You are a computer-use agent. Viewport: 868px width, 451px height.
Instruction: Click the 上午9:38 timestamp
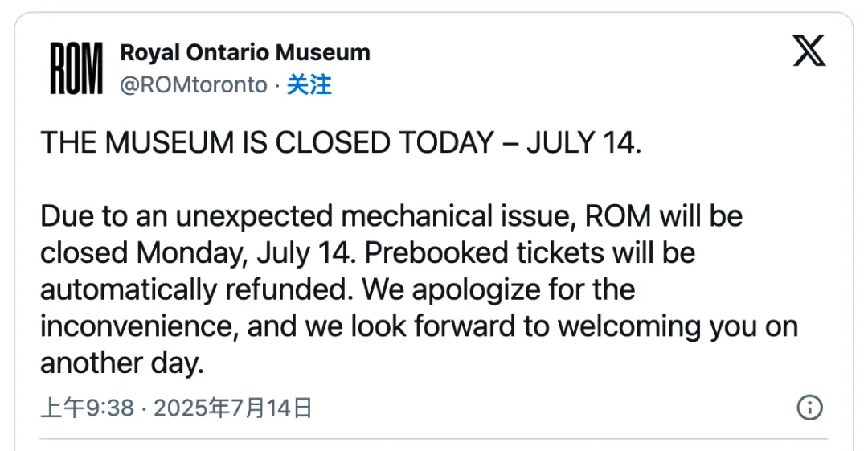(x=87, y=408)
